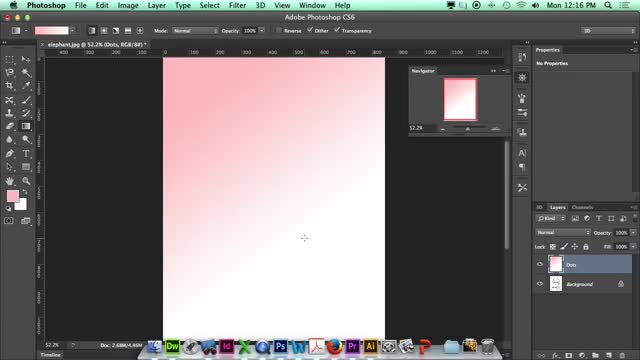Uncheck the Dither option

tap(310, 30)
